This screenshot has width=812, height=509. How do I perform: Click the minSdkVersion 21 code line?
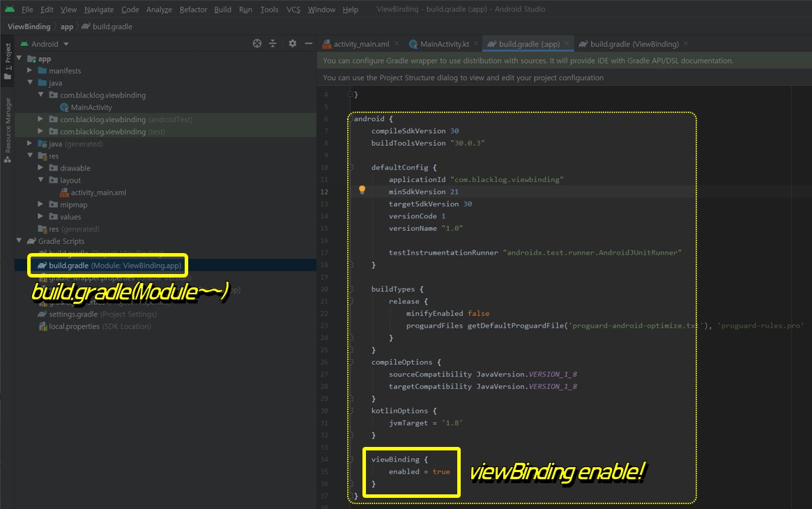424,192
